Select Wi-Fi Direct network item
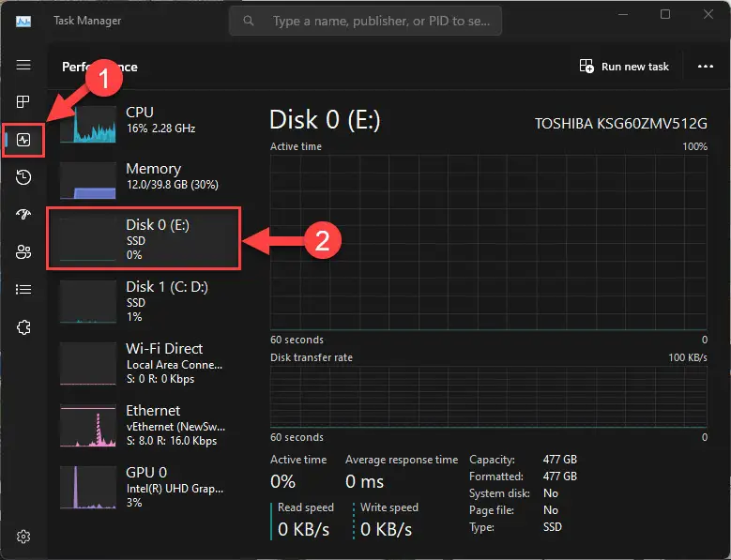Screen dimensions: 731x560 [x=144, y=363]
